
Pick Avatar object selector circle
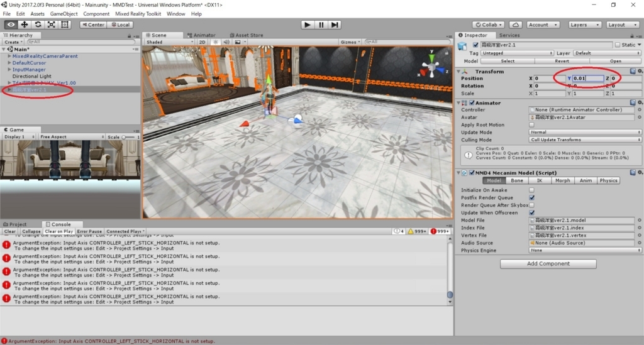coord(639,118)
